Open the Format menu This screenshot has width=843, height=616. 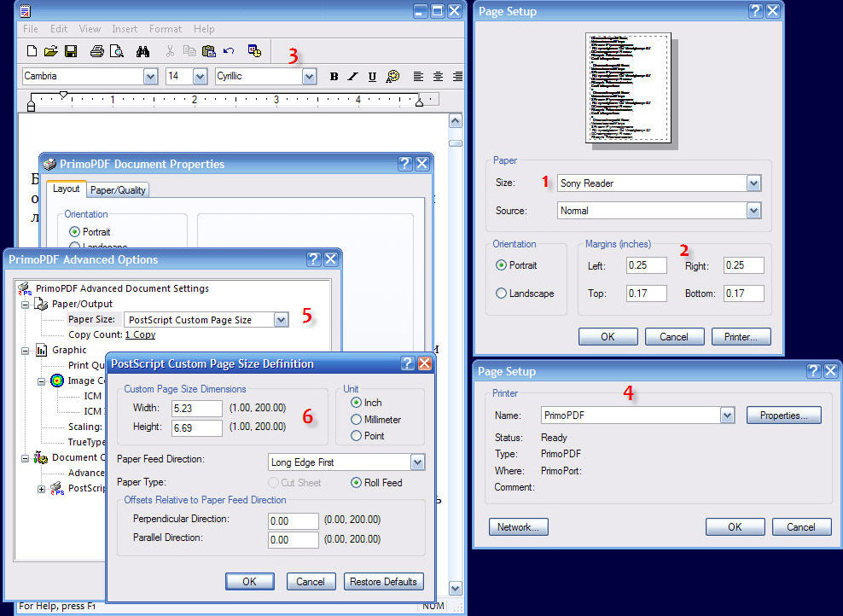(x=166, y=29)
